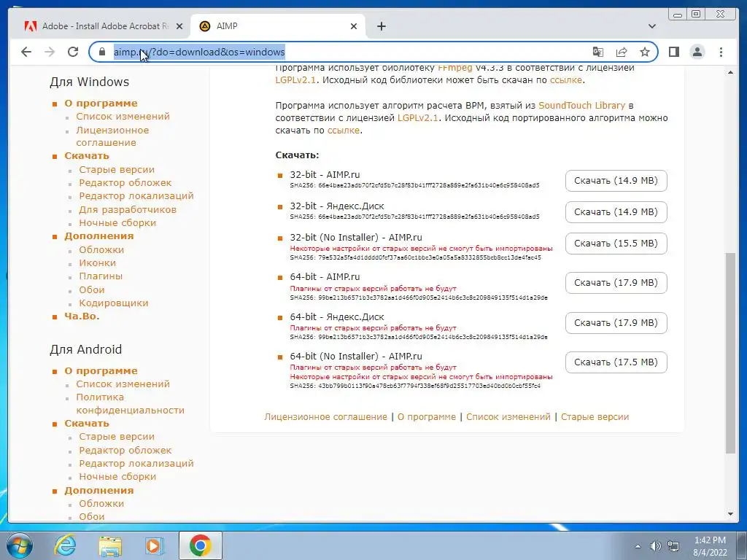Select the AIMP tab
The height and width of the screenshot is (560, 747).
[277, 26]
